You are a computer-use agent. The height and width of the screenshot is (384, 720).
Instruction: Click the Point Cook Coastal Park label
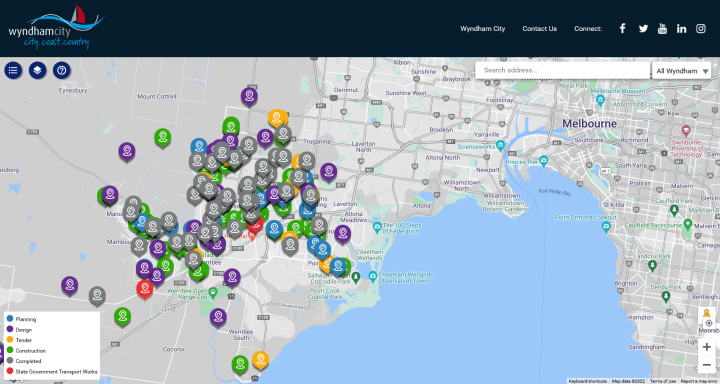pyautogui.click(x=326, y=294)
